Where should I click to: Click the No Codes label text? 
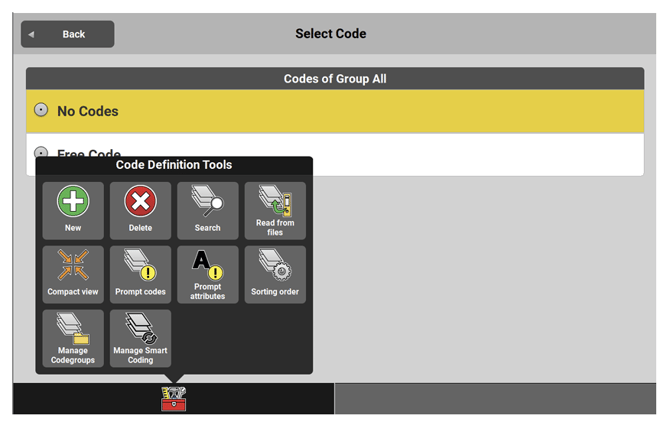point(88,111)
